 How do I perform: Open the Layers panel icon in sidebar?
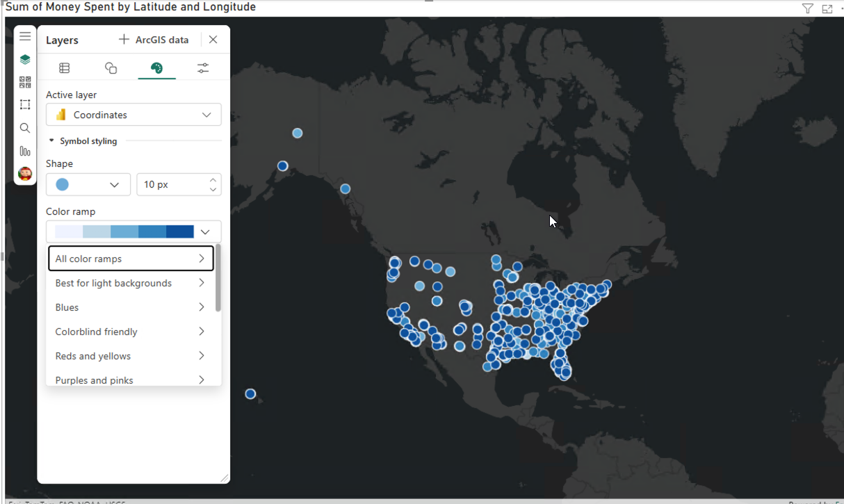tap(25, 59)
